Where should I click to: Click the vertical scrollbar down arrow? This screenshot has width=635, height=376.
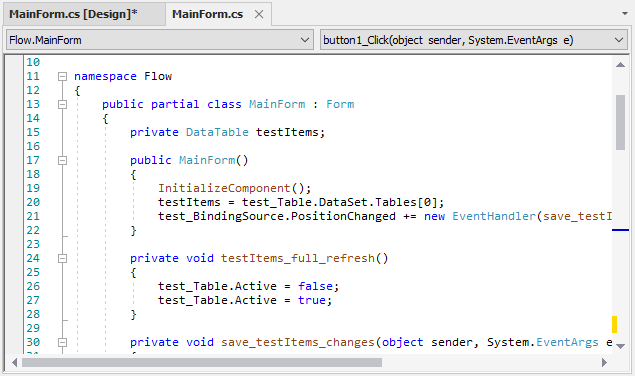click(620, 346)
